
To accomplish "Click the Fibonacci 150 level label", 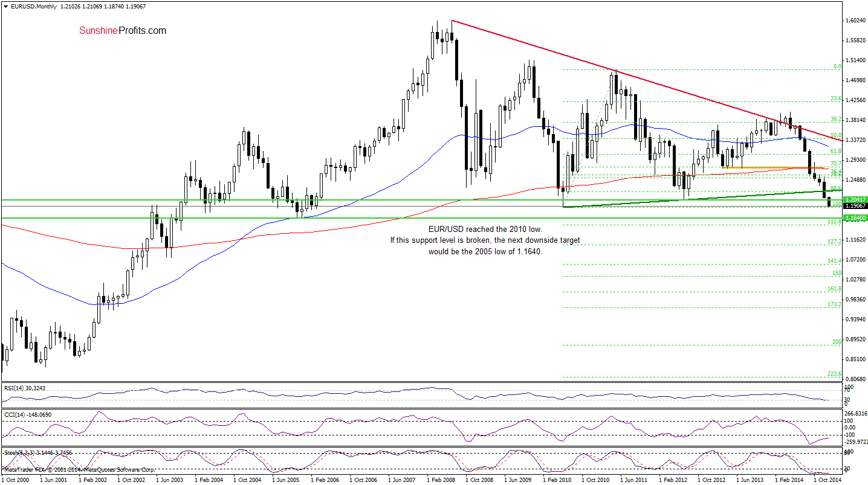I will tap(837, 273).
